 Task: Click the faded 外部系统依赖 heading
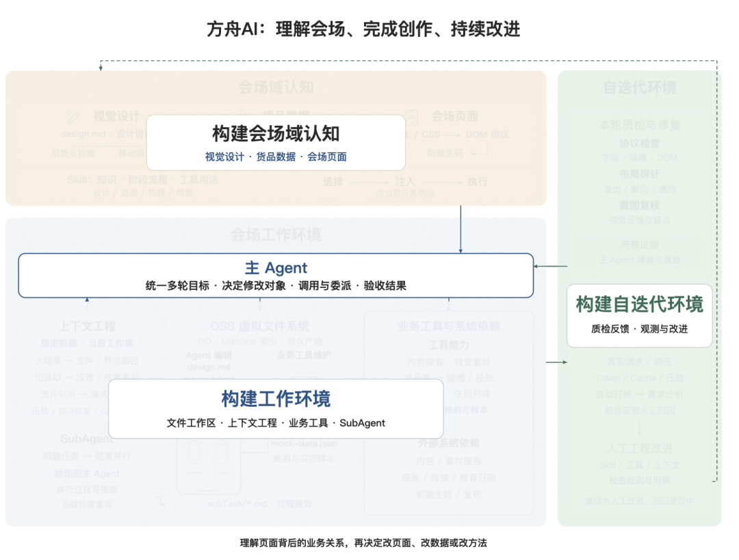point(449,442)
